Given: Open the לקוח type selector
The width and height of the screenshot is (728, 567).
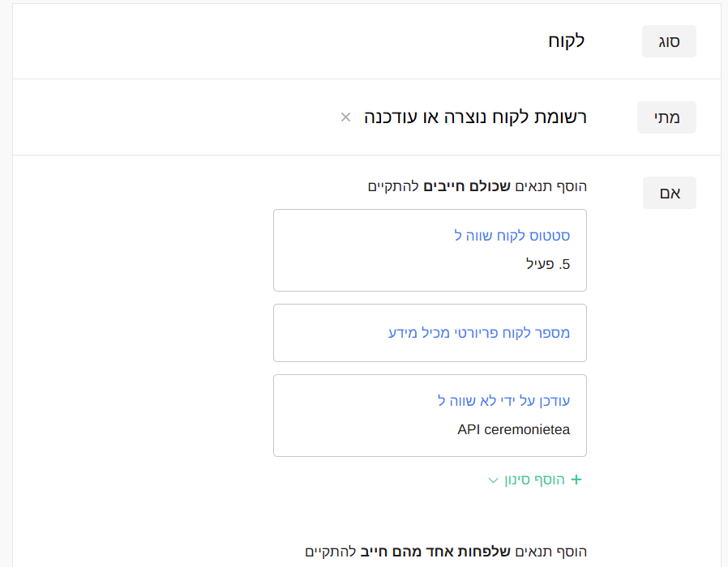Looking at the screenshot, I should pos(566,41).
